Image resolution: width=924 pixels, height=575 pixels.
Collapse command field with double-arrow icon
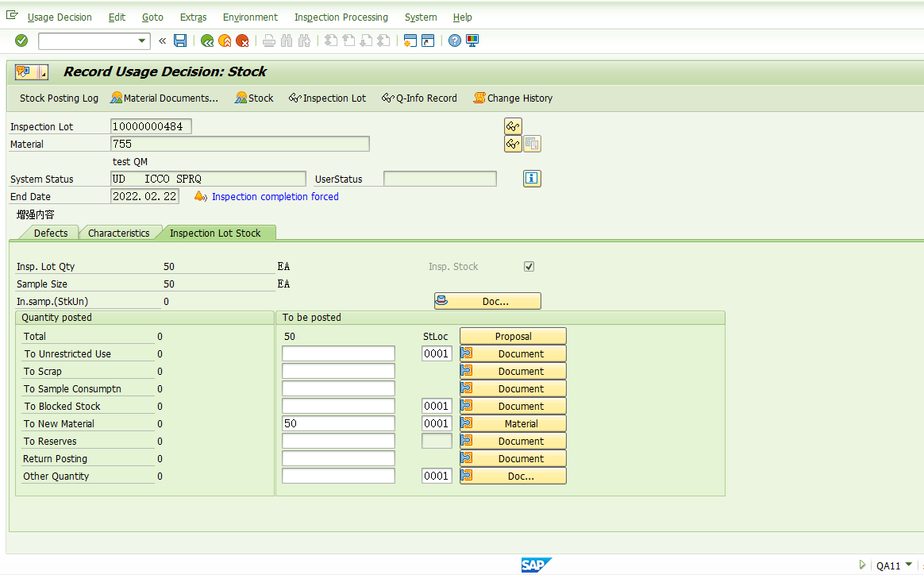(163, 41)
